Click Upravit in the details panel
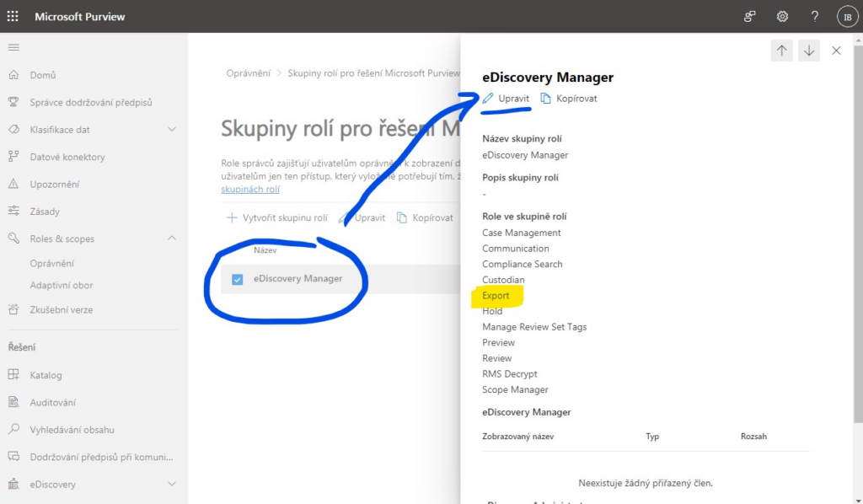This screenshot has width=863, height=504. [513, 99]
